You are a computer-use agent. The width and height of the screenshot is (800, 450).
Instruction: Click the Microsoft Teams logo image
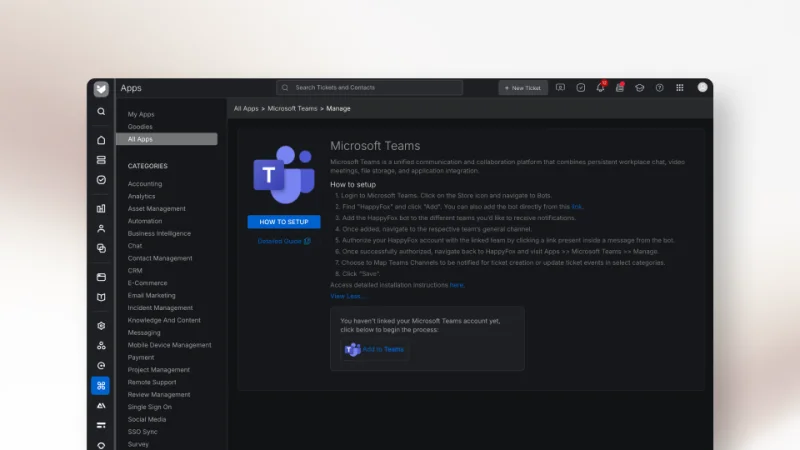[x=284, y=174]
